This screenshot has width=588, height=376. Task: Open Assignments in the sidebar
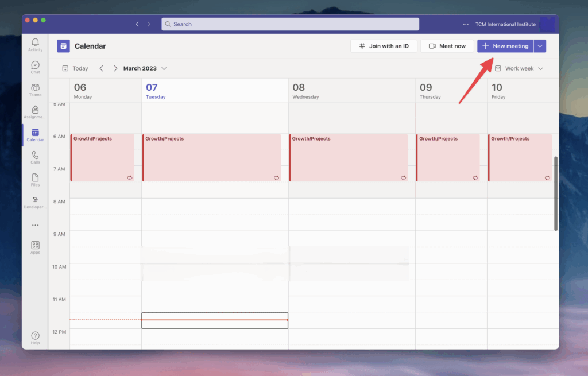35,112
